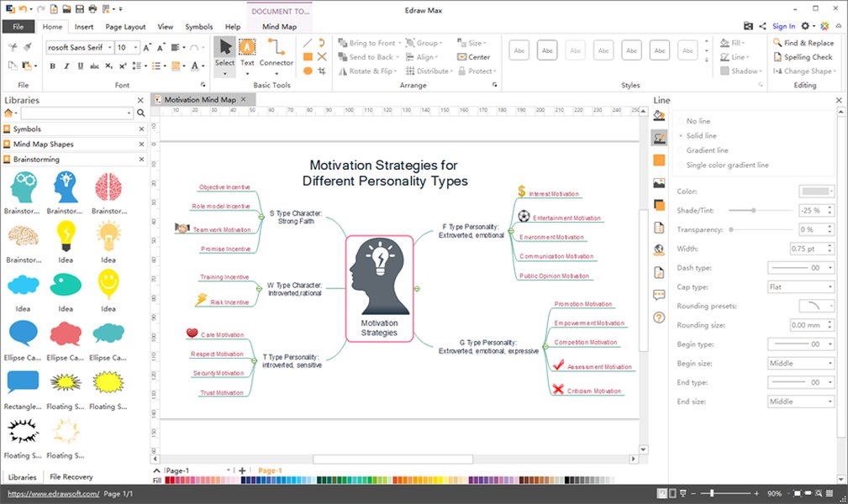Switch to the Page Layout tab

coord(125,27)
